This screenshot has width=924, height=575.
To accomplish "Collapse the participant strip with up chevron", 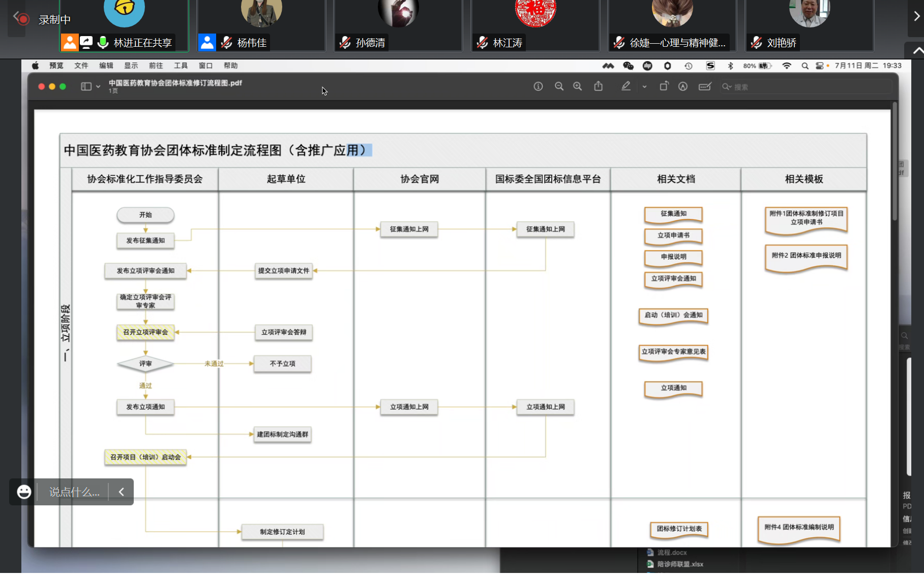I will (x=917, y=50).
